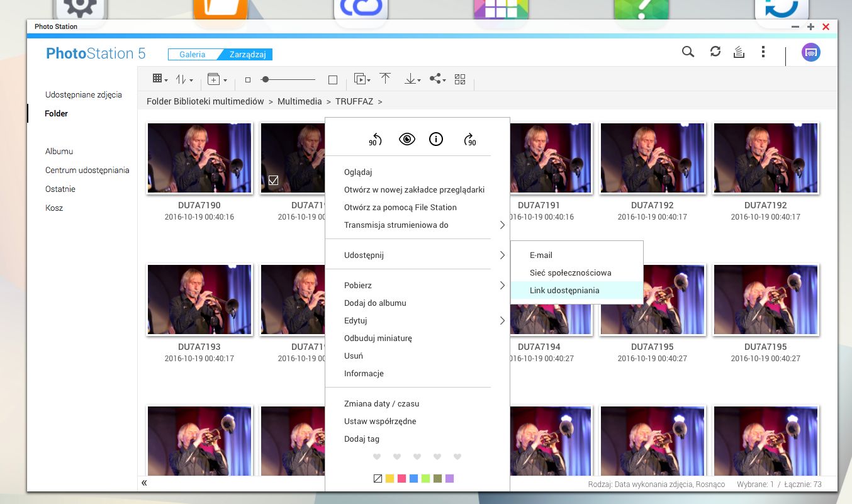852x504 pixels.
Task: Open Udostępniane zdjęcia in sidebar
Action: (84, 94)
